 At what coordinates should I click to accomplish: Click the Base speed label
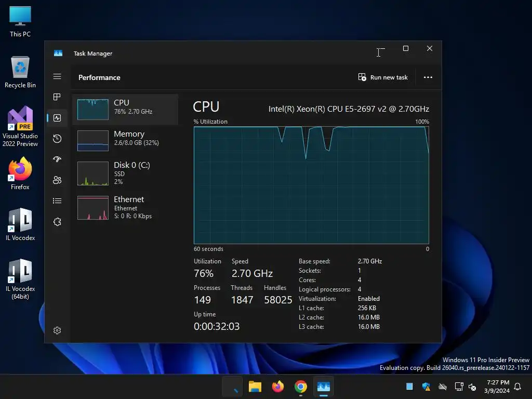[314, 261]
